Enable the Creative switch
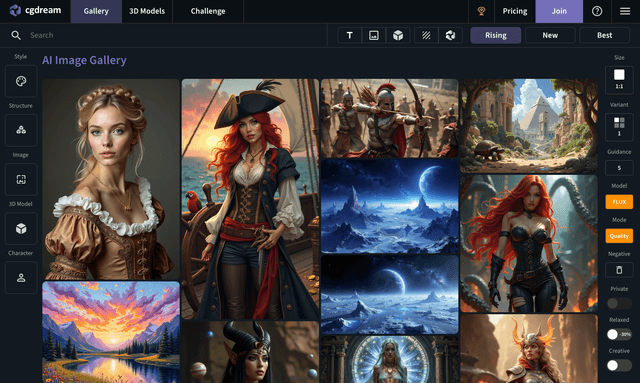Screen dimensions: 640x383 click(619, 365)
